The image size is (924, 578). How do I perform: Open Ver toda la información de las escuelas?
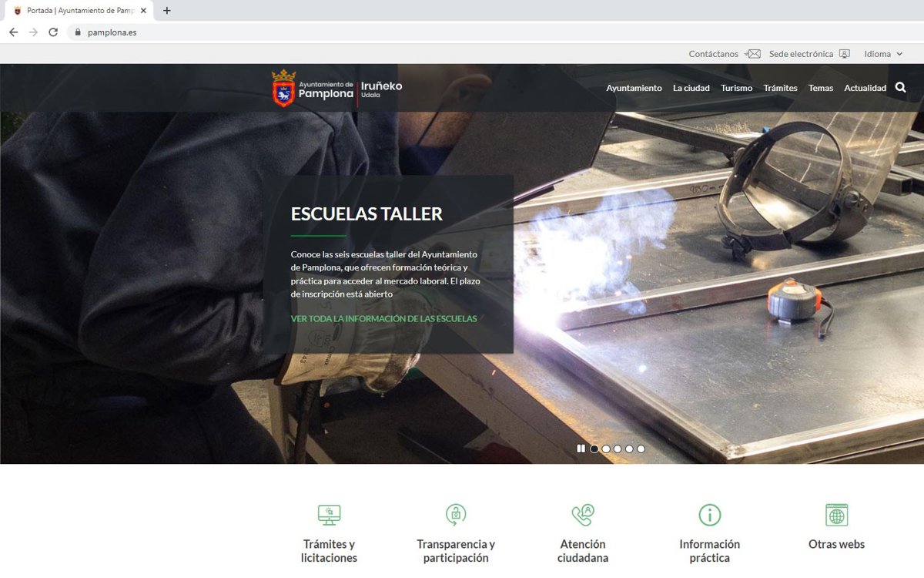383,319
